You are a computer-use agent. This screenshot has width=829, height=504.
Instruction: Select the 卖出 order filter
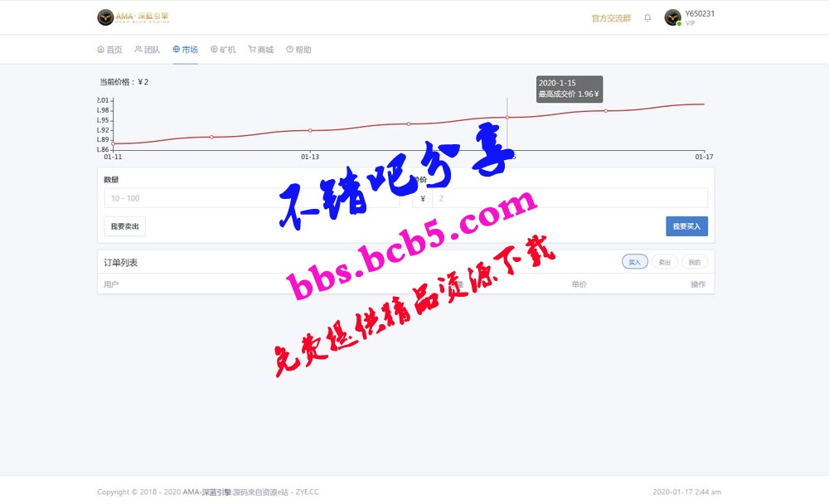tap(665, 262)
